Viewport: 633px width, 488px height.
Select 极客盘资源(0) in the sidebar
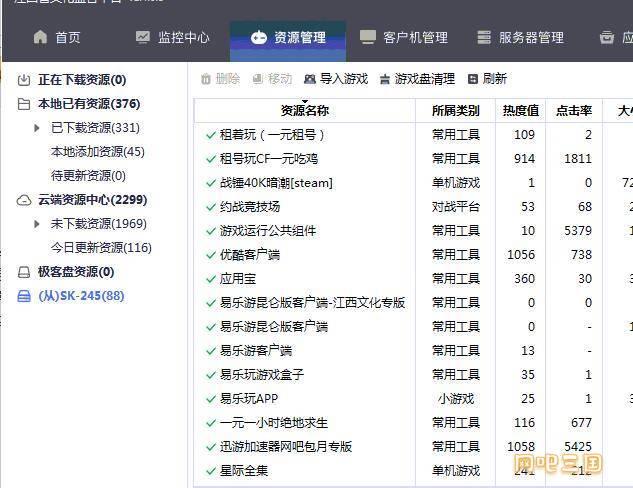(x=76, y=272)
